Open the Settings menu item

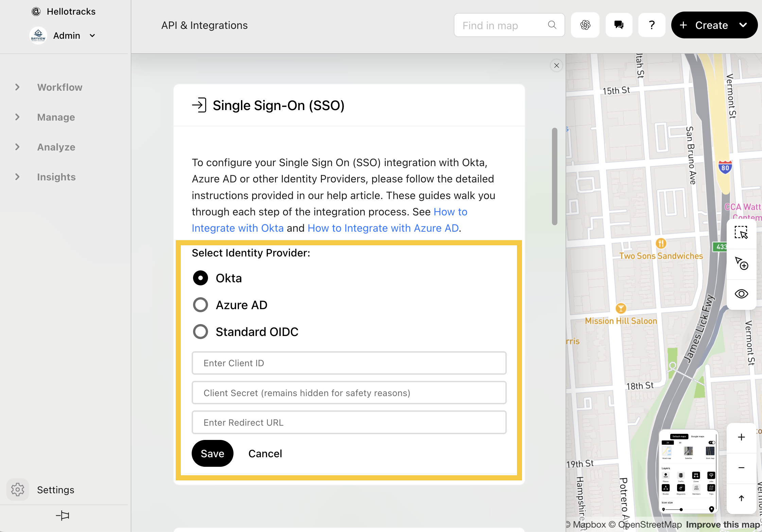pyautogui.click(x=56, y=490)
